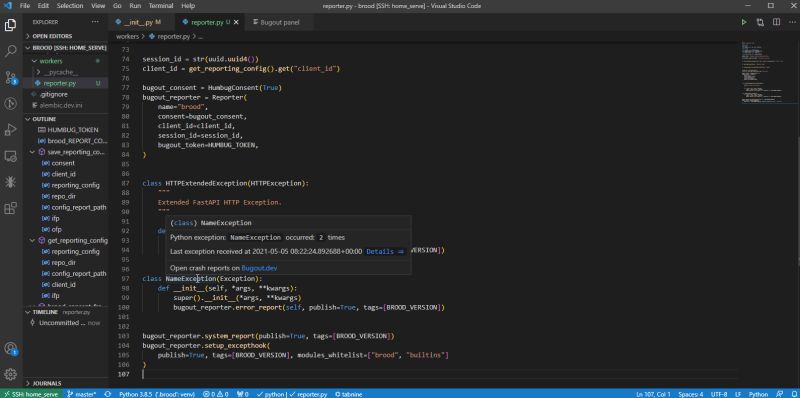800x398 pixels.
Task: Split the editor to the right
Action: (776, 22)
